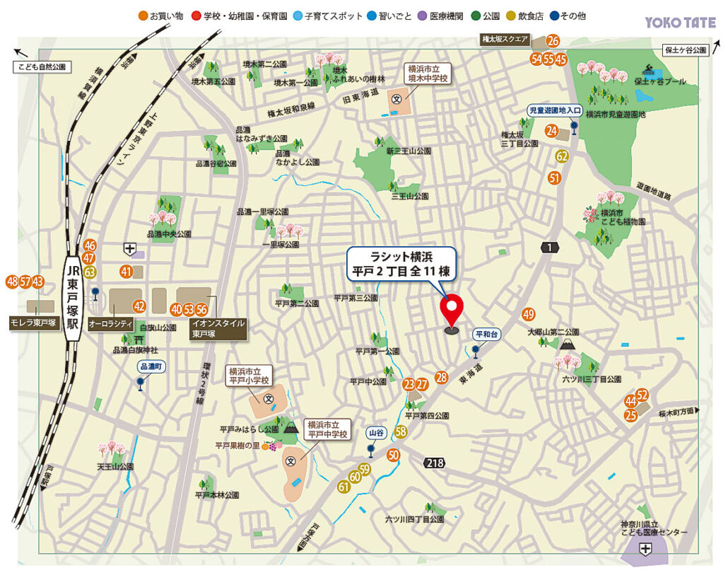Click the お買い物 orange legend dot
This screenshot has width=728, height=573.
click(143, 16)
